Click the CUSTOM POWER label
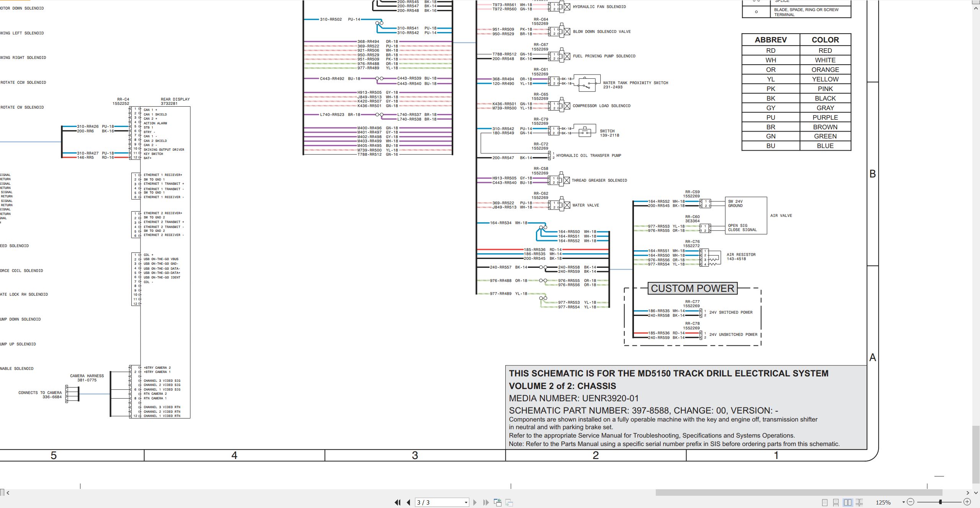The image size is (980, 508). [x=693, y=288]
